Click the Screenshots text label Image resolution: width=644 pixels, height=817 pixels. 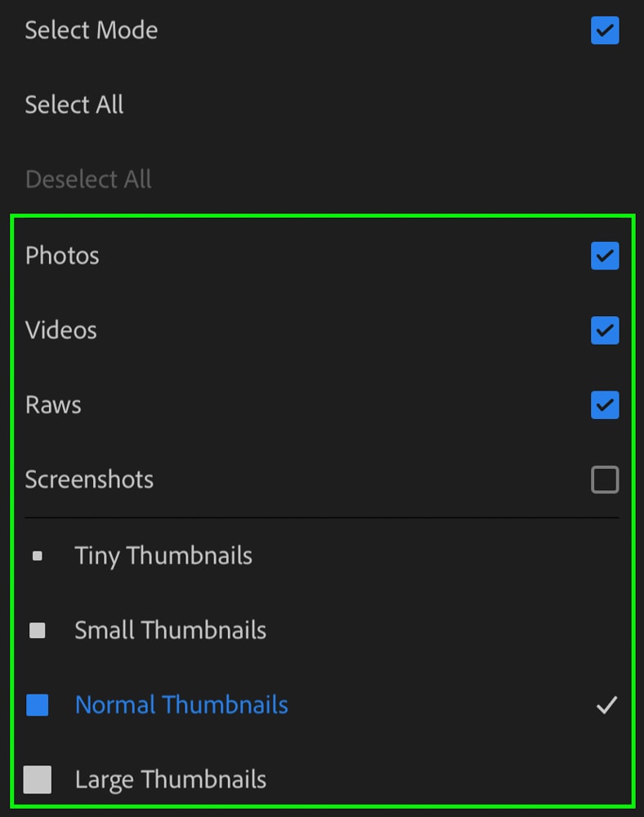(89, 480)
